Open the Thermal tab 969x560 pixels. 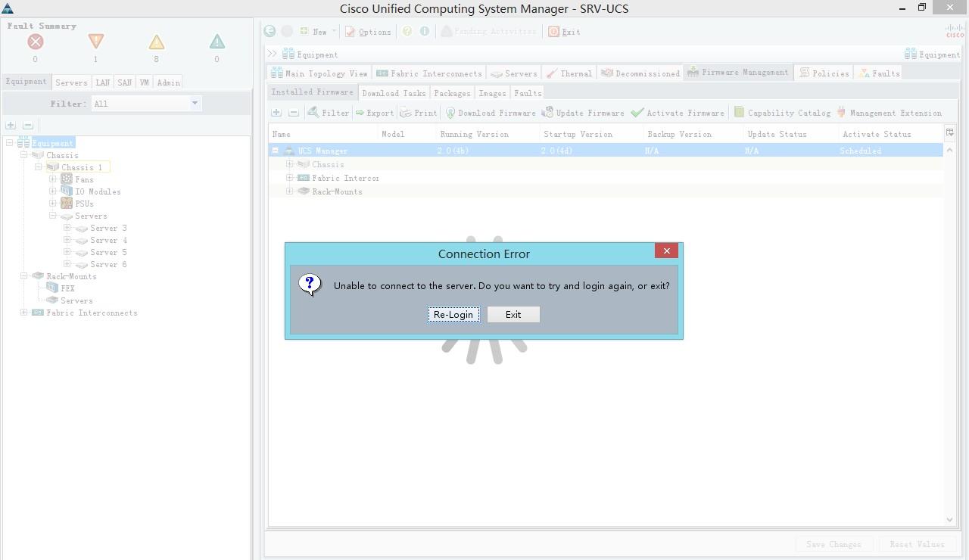569,73
